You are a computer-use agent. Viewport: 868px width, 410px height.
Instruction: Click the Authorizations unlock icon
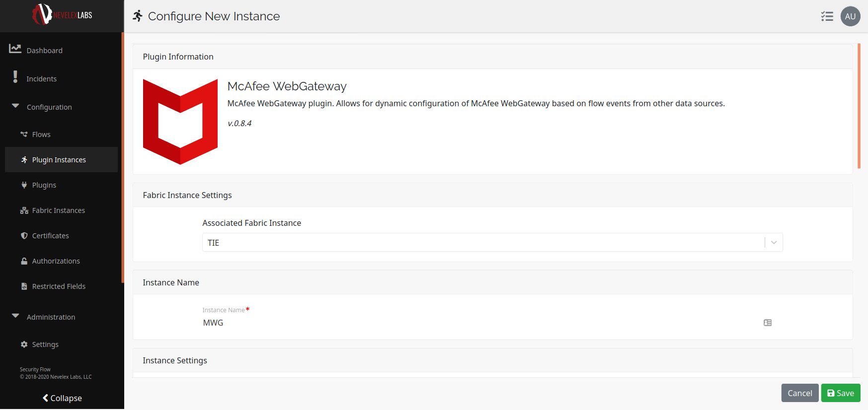[x=24, y=261]
